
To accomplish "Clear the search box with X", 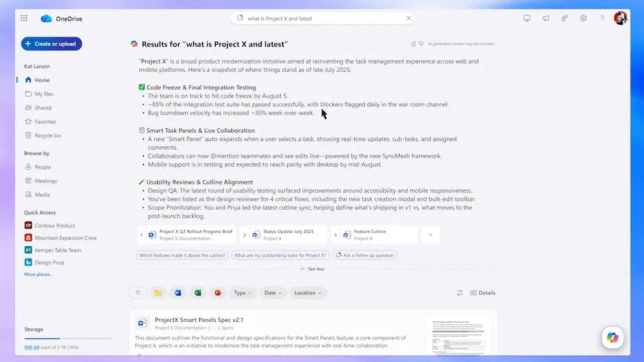I will click(x=409, y=19).
